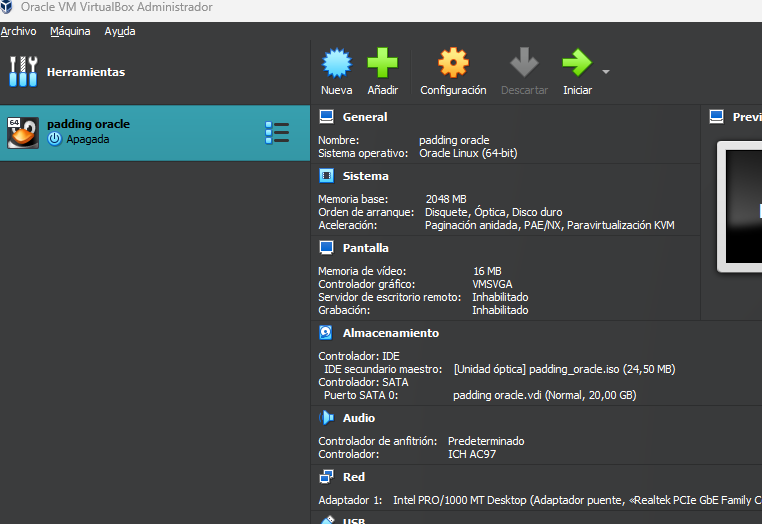Click the padding oracle value beside Nombre

click(x=454, y=140)
